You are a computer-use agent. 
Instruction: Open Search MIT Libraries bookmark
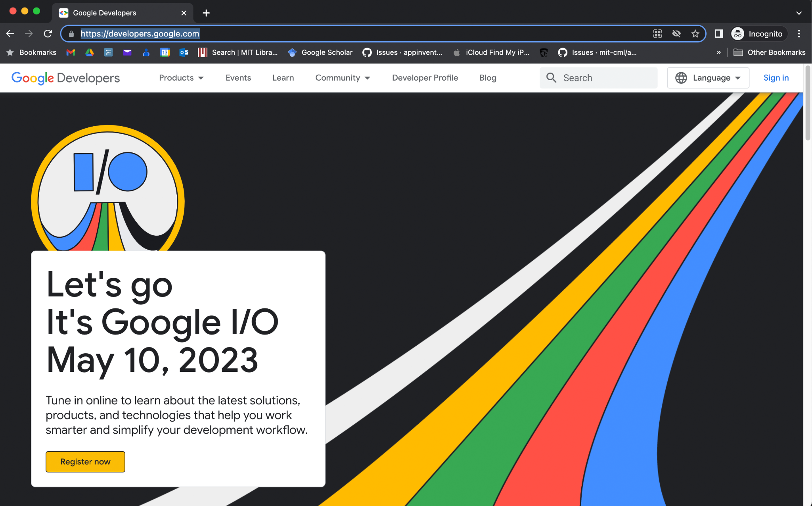click(238, 52)
